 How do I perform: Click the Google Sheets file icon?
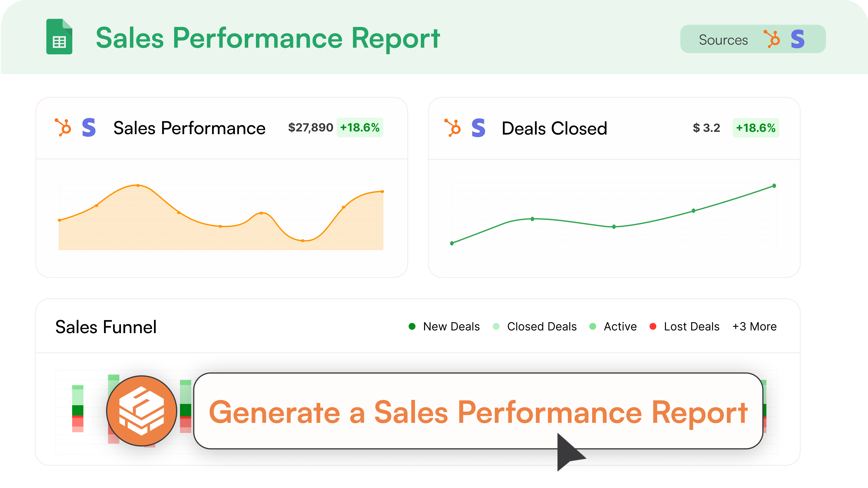coord(59,37)
